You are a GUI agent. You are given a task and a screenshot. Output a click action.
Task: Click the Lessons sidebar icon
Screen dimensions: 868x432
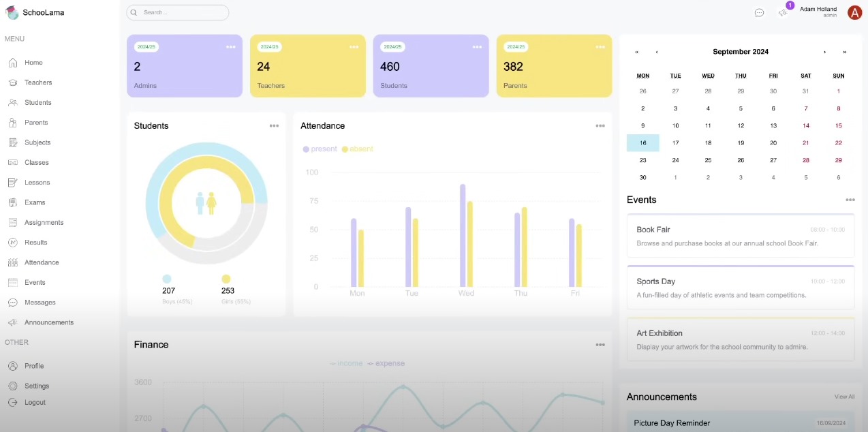click(x=12, y=183)
